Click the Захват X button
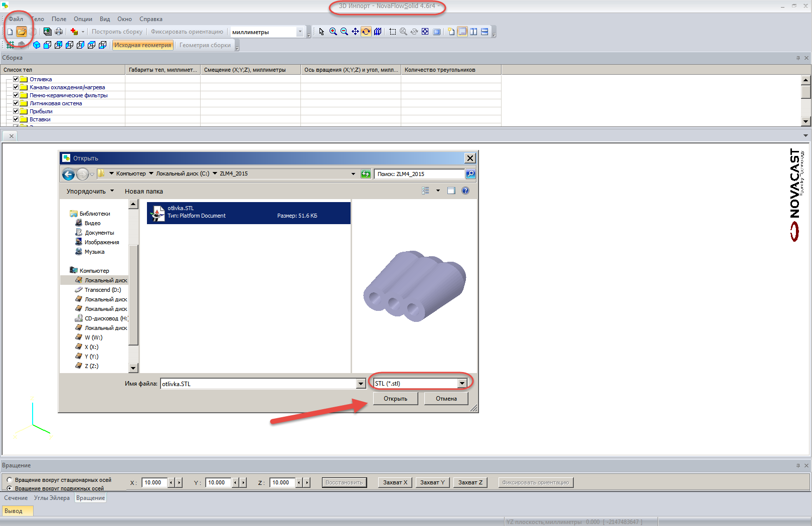812x526 pixels. [x=395, y=482]
